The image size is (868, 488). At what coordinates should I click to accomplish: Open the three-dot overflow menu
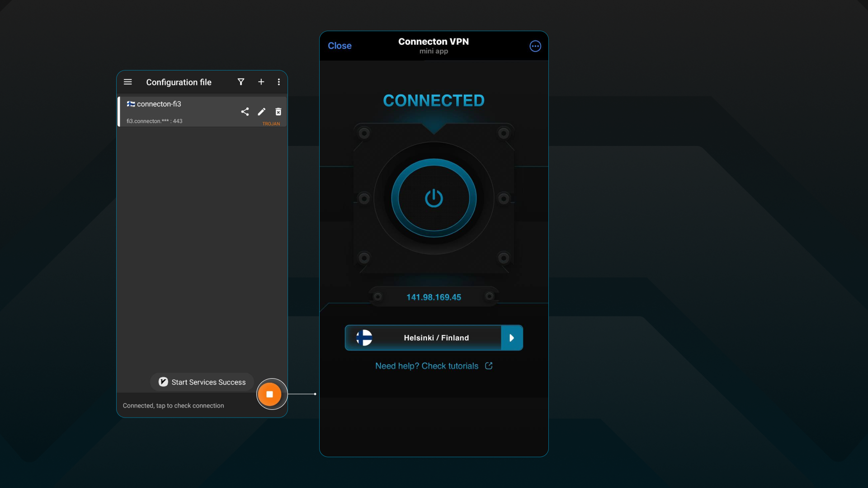pos(278,82)
